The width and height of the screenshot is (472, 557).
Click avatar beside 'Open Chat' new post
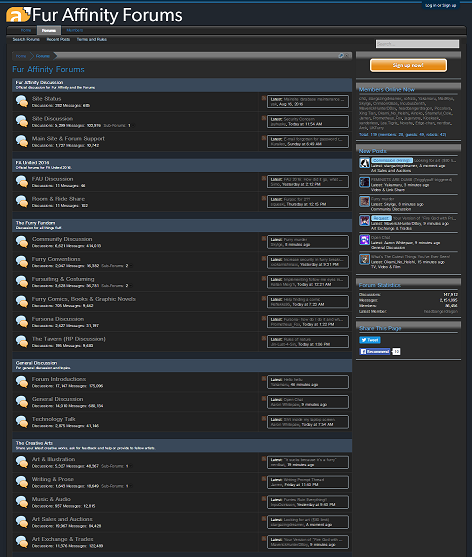pyautogui.click(x=364, y=240)
